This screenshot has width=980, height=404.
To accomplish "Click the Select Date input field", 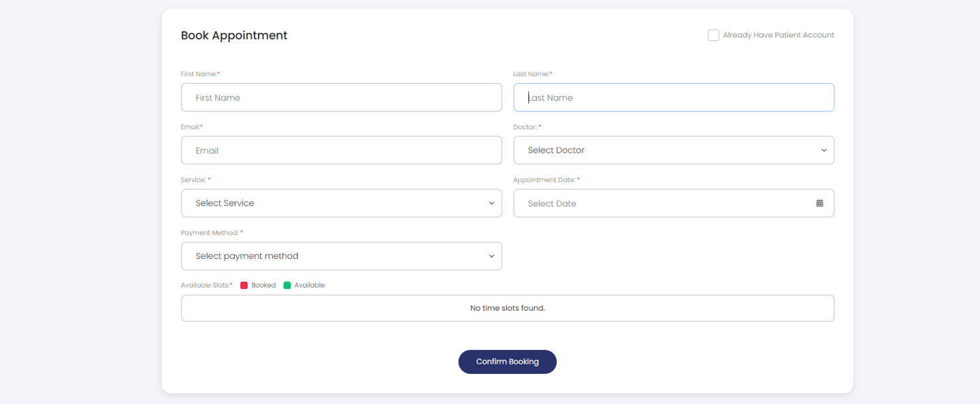I will tap(674, 203).
